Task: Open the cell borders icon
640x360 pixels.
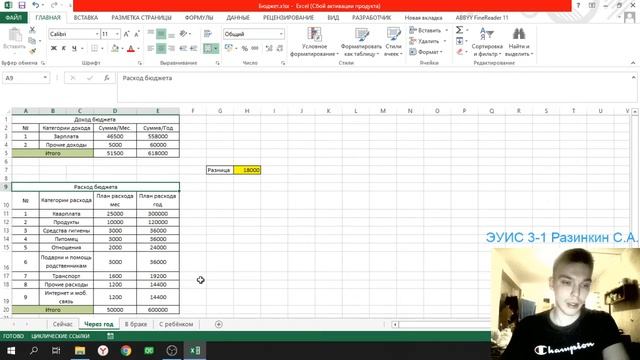Action: pyautogui.click(x=94, y=49)
